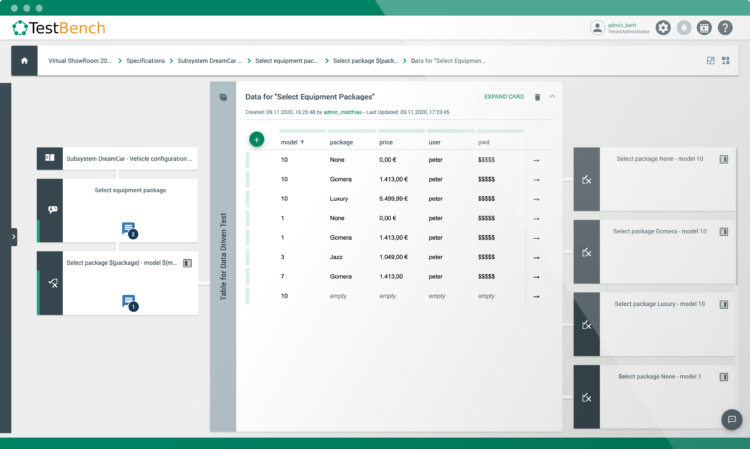Viewport: 750px width, 449px height.
Task: Click the grid view icon in breadcrumb bar
Action: [x=726, y=61]
